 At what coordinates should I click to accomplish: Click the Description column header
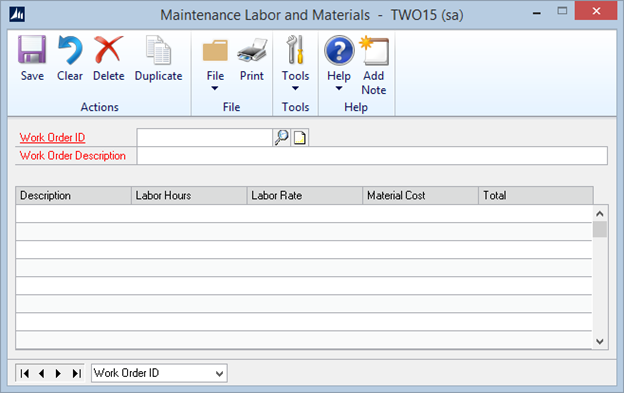coord(74,196)
